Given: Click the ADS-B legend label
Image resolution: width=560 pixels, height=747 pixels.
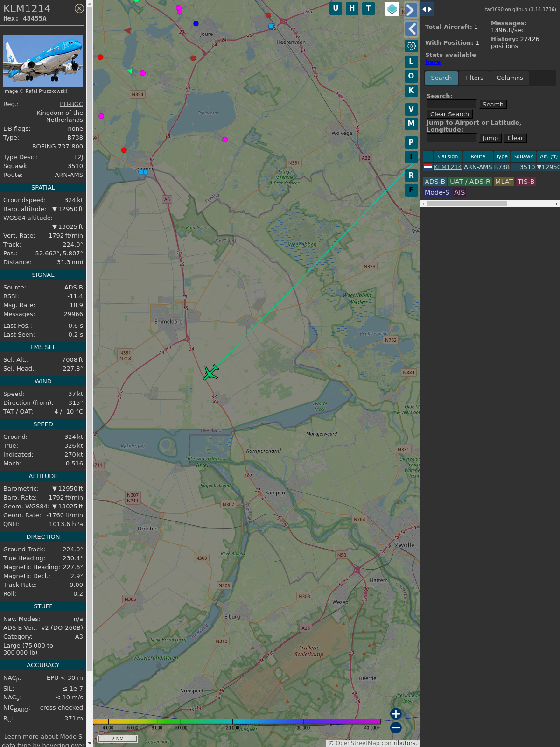Looking at the screenshot, I should click(435, 182).
